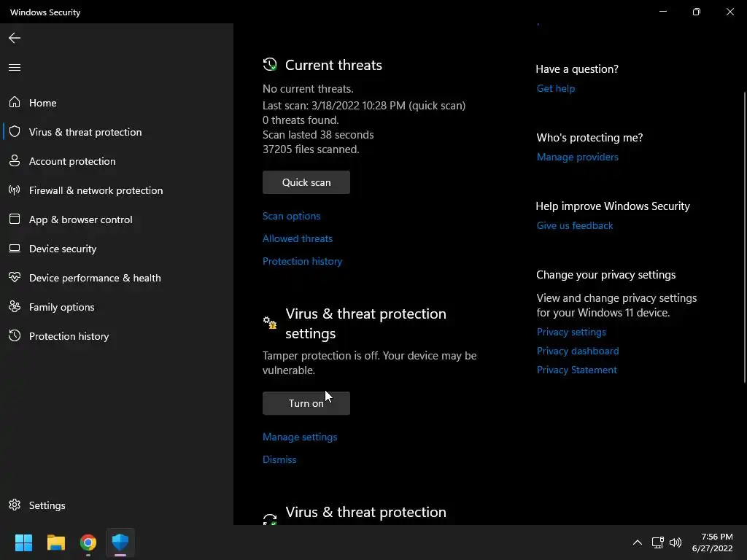This screenshot has width=747, height=560.
Task: Click the Get help link
Action: [x=555, y=88]
